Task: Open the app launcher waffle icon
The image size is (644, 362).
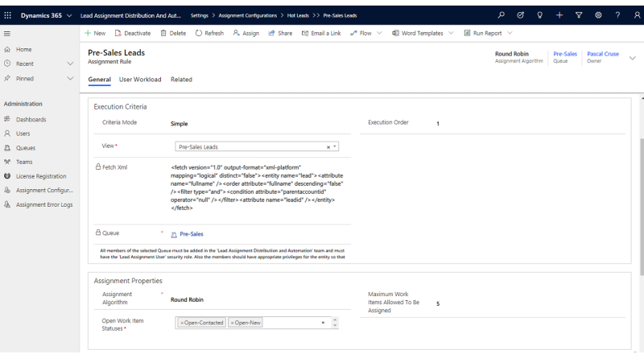Action: click(8, 15)
